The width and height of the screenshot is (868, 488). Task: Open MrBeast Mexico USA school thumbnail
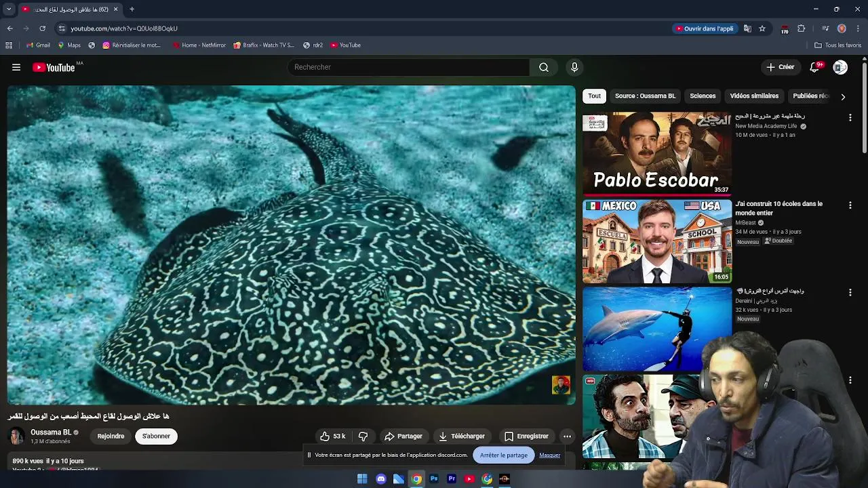point(657,241)
